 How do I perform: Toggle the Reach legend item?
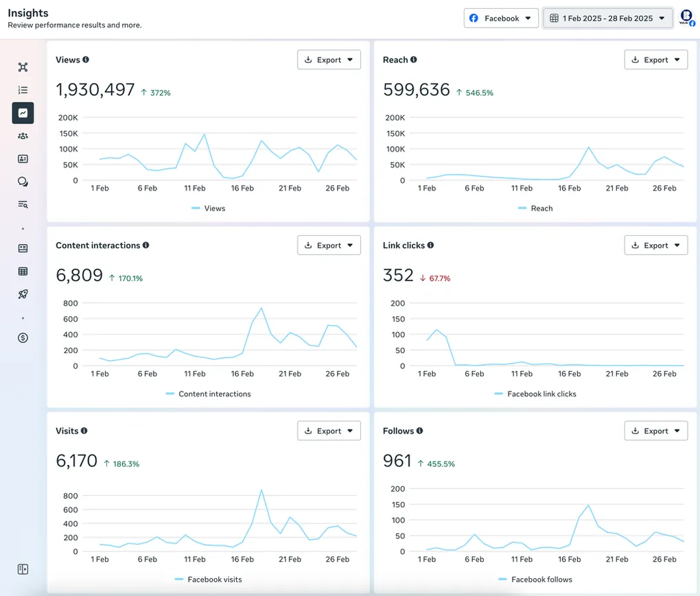[535, 208]
